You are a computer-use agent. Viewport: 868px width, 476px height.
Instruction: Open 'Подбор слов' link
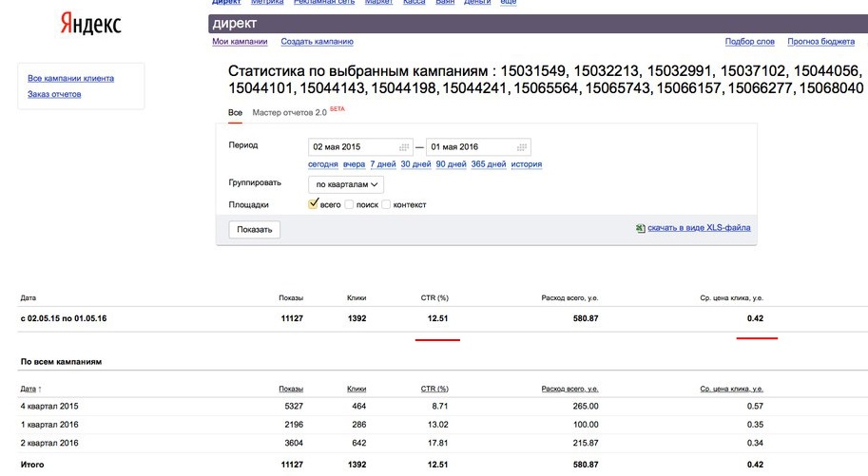749,42
